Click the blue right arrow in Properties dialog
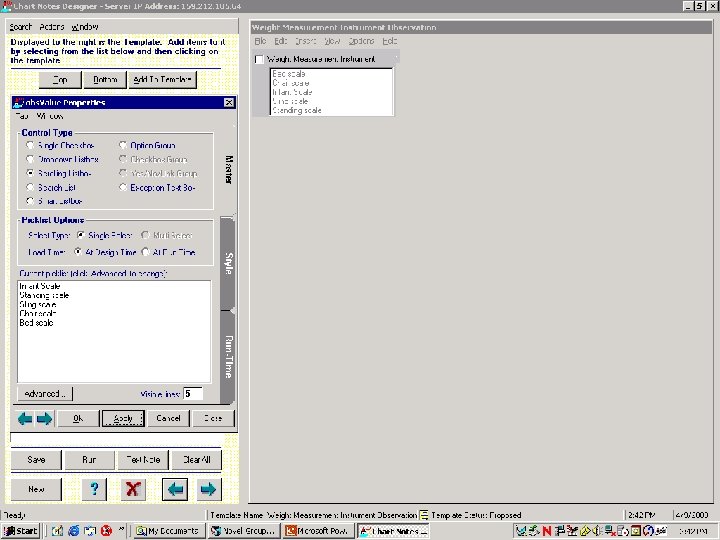This screenshot has height=540, width=720. pyautogui.click(x=44, y=418)
